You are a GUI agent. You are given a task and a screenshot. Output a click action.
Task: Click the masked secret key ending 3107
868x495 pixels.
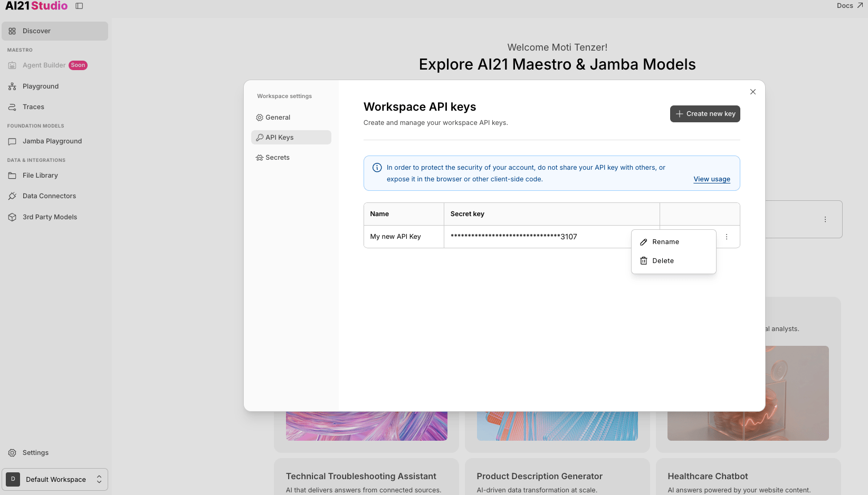(x=514, y=237)
